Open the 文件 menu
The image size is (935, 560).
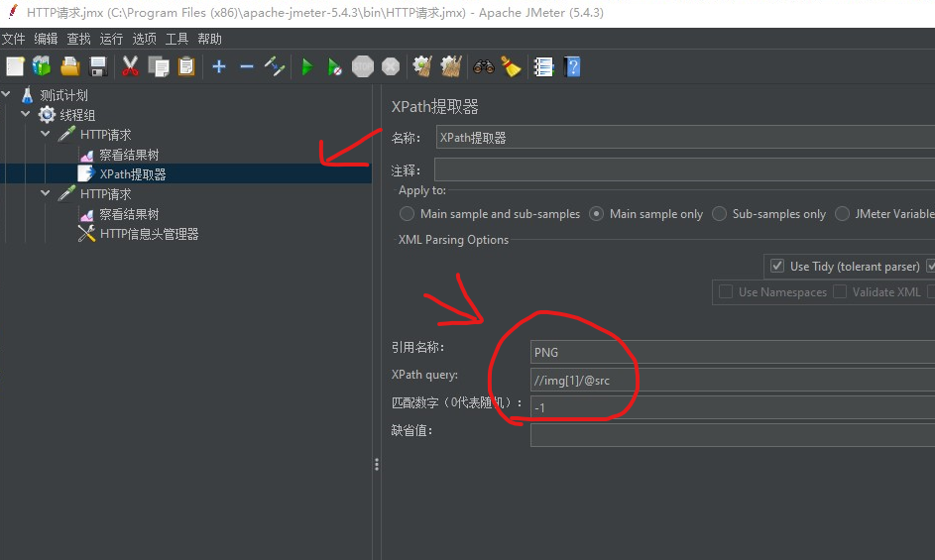(13, 39)
